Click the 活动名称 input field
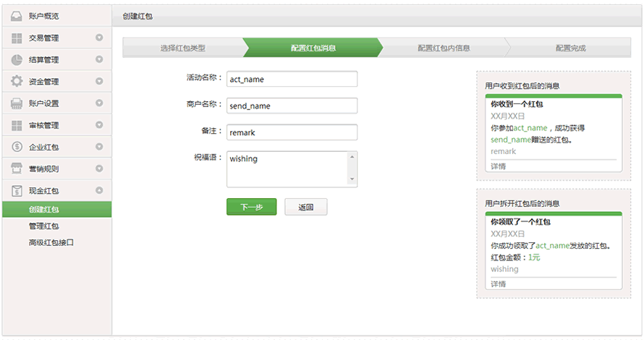This screenshot has height=340, width=644. 292,80
